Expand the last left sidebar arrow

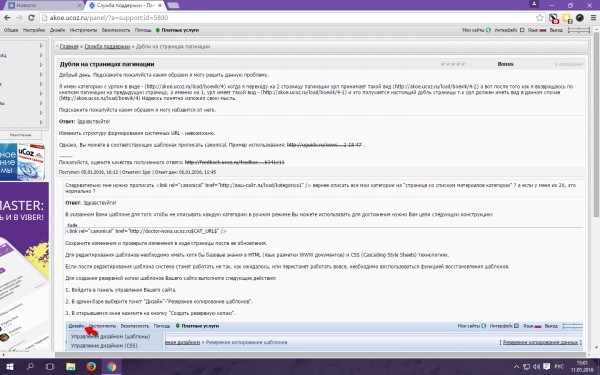(x=41, y=122)
